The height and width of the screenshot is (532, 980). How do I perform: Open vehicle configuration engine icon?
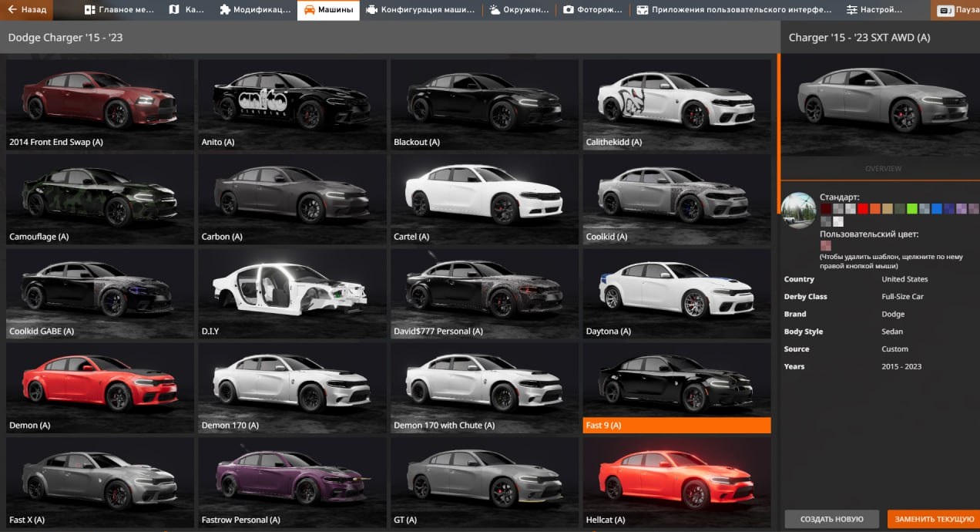(x=372, y=10)
